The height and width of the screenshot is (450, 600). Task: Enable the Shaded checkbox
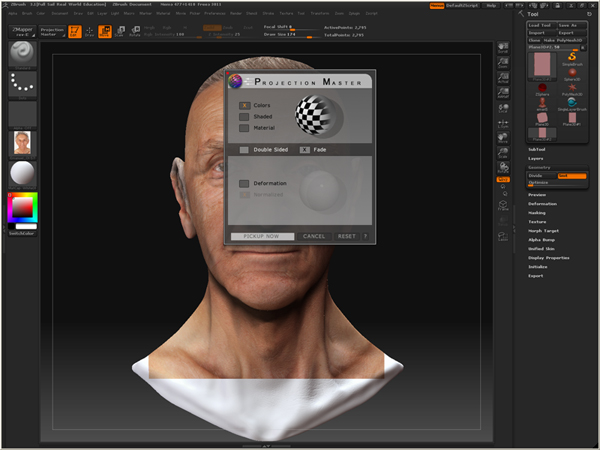(x=244, y=116)
